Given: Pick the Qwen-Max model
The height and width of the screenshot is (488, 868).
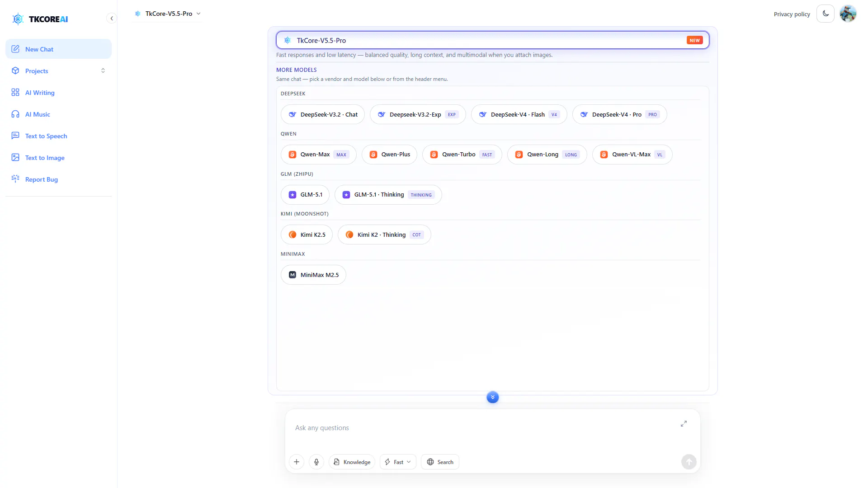Looking at the screenshot, I should [319, 155].
